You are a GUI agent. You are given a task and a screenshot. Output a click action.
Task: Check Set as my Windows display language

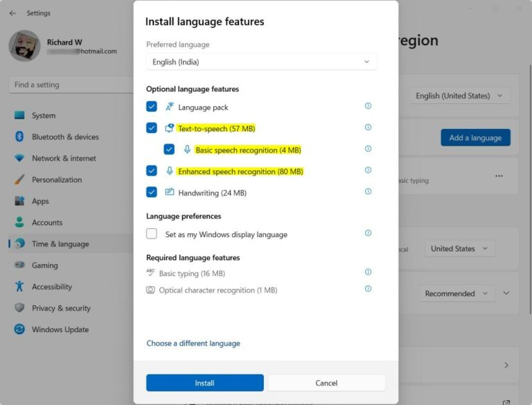[x=152, y=234]
